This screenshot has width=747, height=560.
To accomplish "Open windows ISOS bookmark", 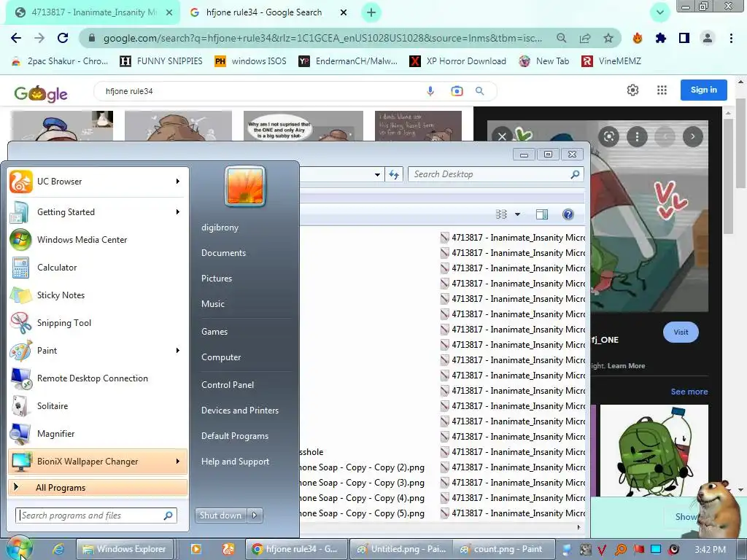I will pyautogui.click(x=251, y=61).
